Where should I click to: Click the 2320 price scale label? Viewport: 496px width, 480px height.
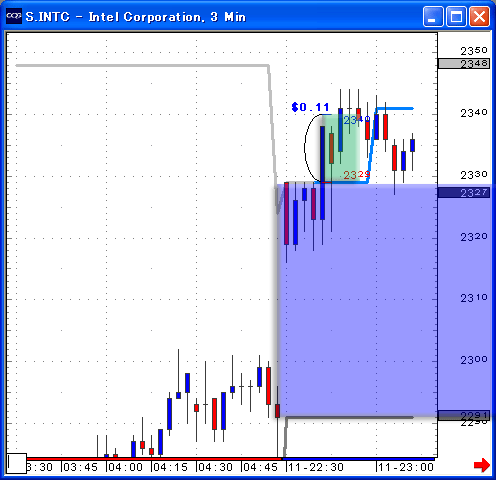pyautogui.click(x=474, y=237)
